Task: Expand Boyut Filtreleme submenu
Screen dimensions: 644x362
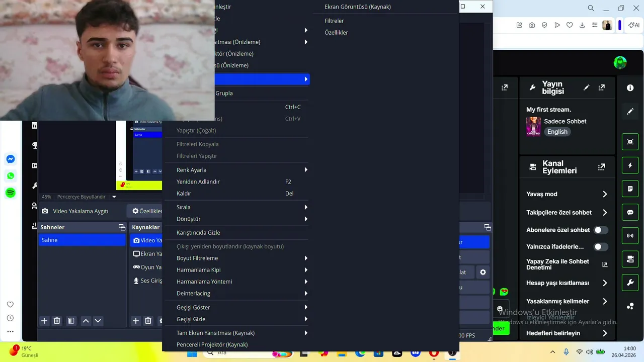Action: coord(236,258)
